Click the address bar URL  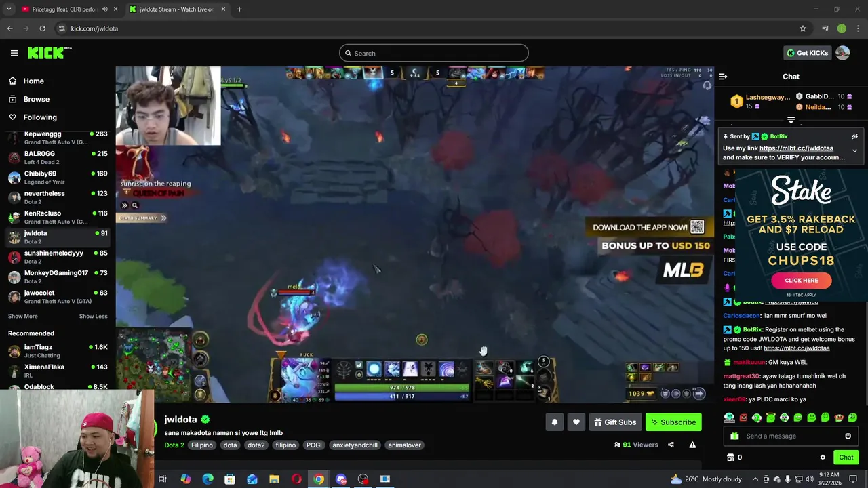pyautogui.click(x=94, y=28)
